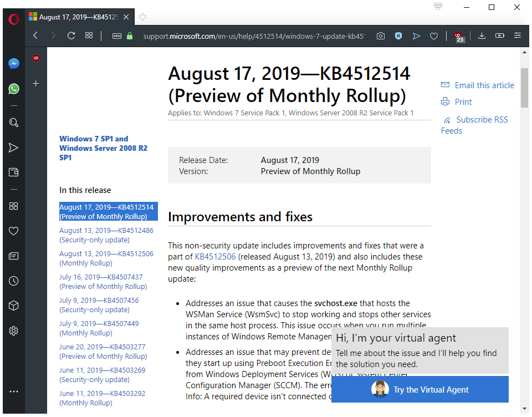Screen dimensions: 532x417
Task: Open June 11, 2019—KB4503269 Security-only update
Action: pos(102,375)
